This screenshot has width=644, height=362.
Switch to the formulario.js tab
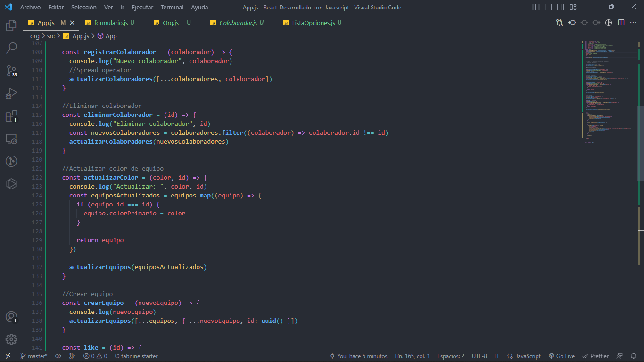point(111,23)
